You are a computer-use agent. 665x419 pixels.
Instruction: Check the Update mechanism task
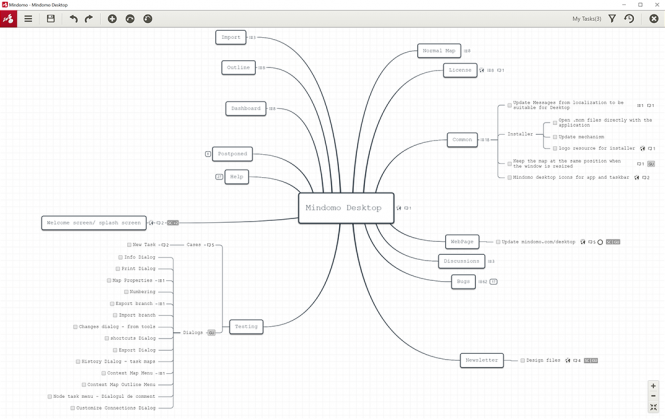(x=555, y=137)
